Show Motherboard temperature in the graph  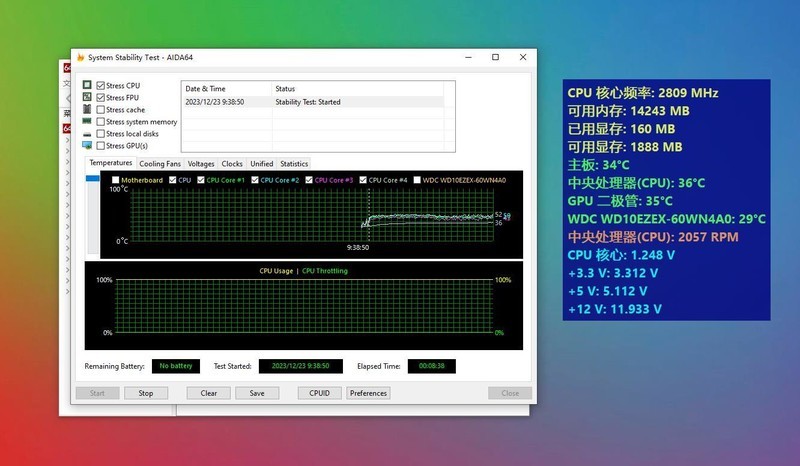(116, 180)
